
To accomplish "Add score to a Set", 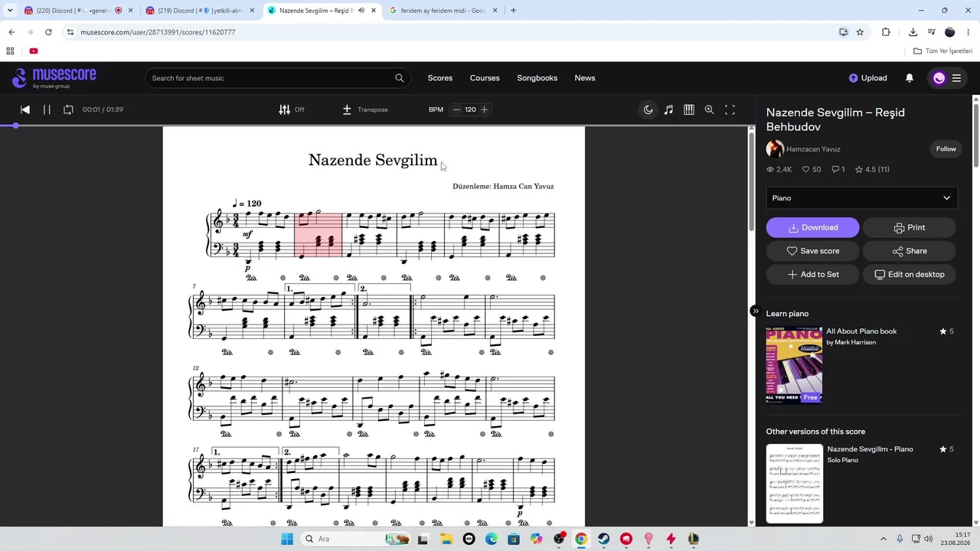I will pos(812,274).
